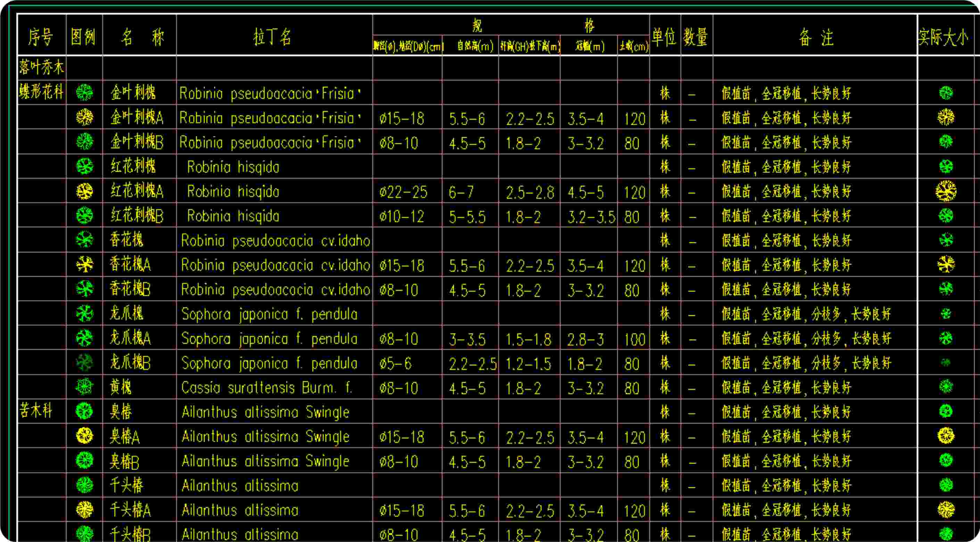Image resolution: width=980 pixels, height=542 pixels.
Task: Select actual-size symbol in the 香花槐A row
Action: (x=946, y=264)
